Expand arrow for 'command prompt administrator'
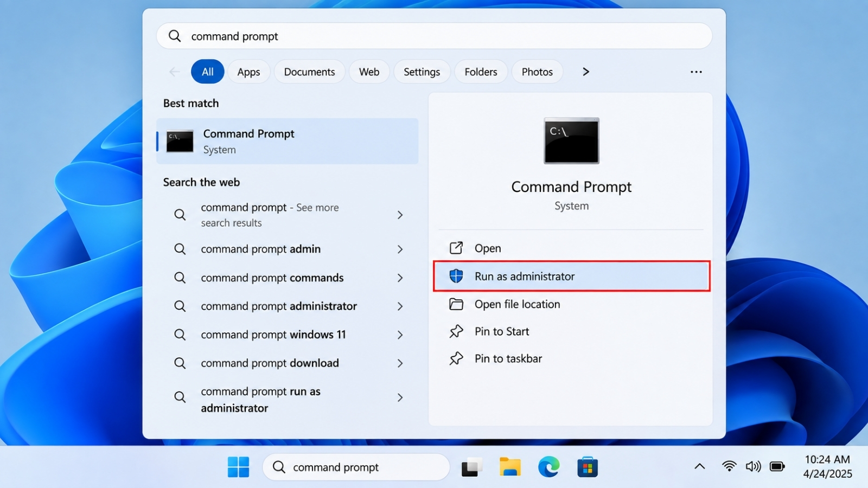 coord(400,306)
